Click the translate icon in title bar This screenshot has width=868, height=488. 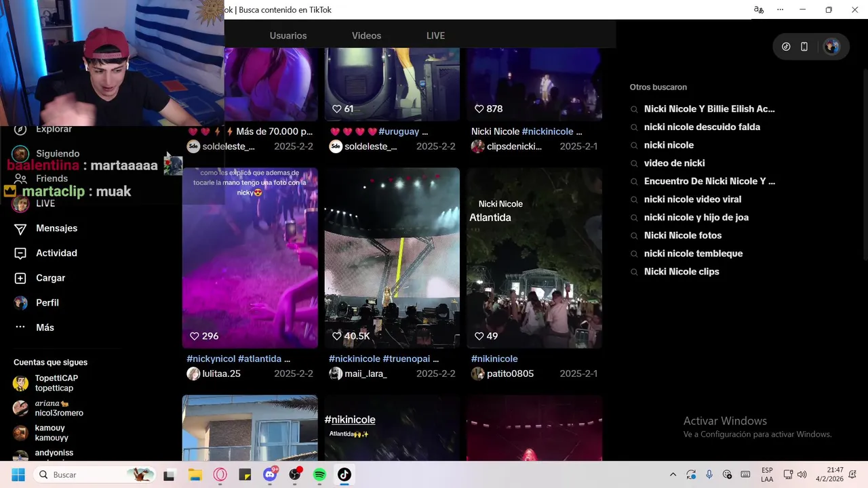coord(759,9)
